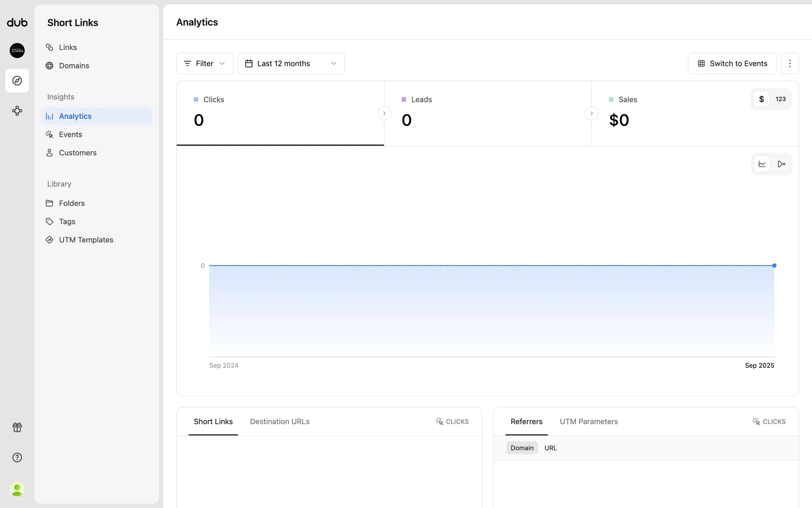Screen dimensions: 812x508
Task: Toggle sales display to 123 count
Action: pos(781,99)
